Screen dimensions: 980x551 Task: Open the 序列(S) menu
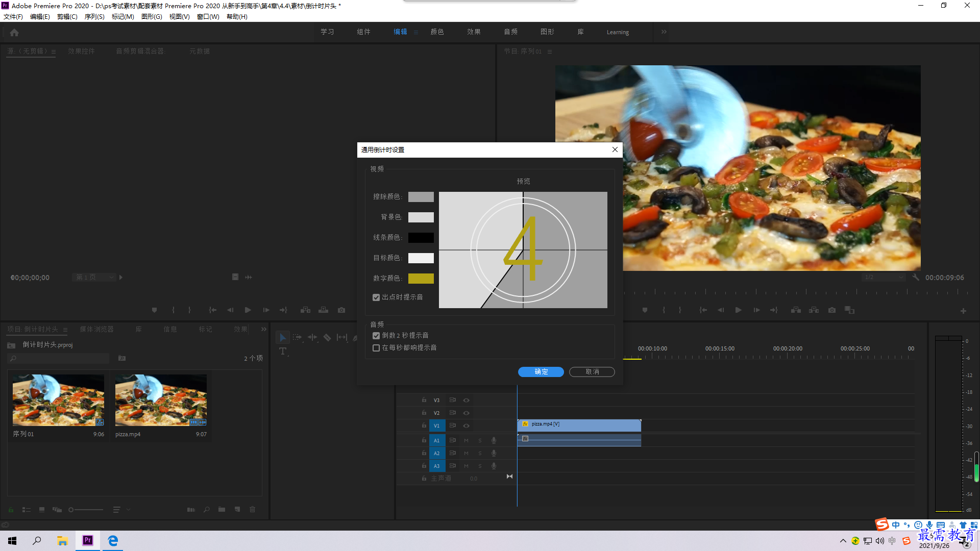click(x=94, y=17)
